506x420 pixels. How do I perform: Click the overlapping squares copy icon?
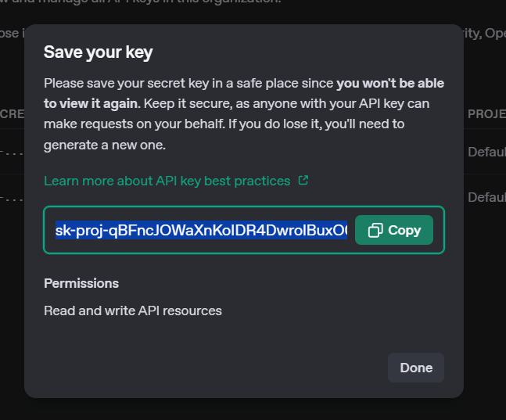coord(375,230)
